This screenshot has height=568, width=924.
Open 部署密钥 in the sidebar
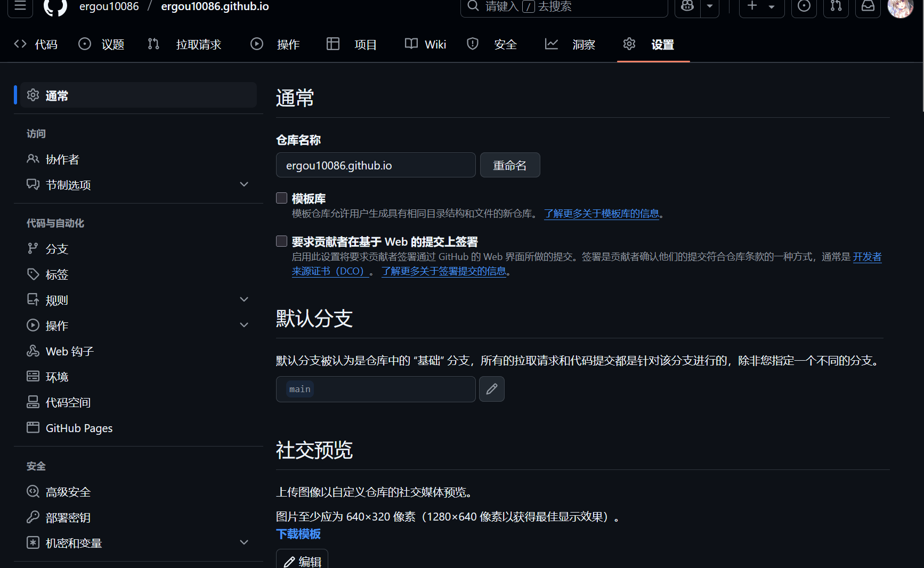point(139,517)
